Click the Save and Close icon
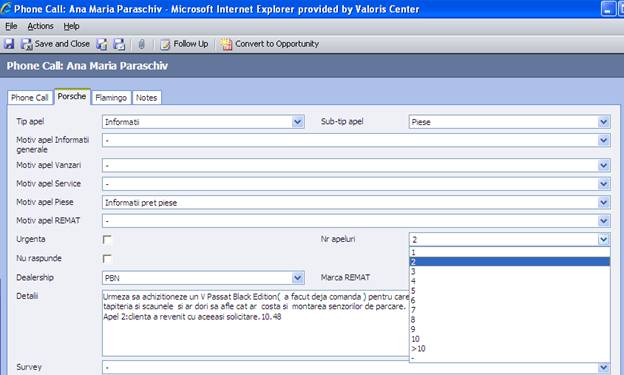 click(x=27, y=44)
